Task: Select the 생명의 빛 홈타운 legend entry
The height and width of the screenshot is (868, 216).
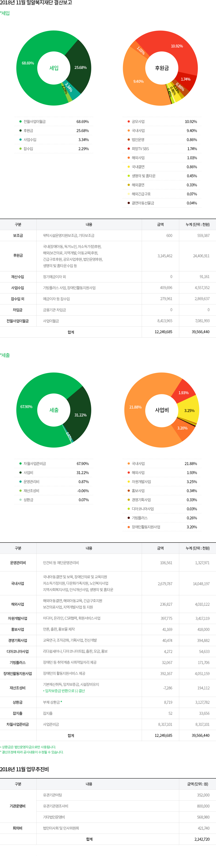Action: [x=144, y=176]
